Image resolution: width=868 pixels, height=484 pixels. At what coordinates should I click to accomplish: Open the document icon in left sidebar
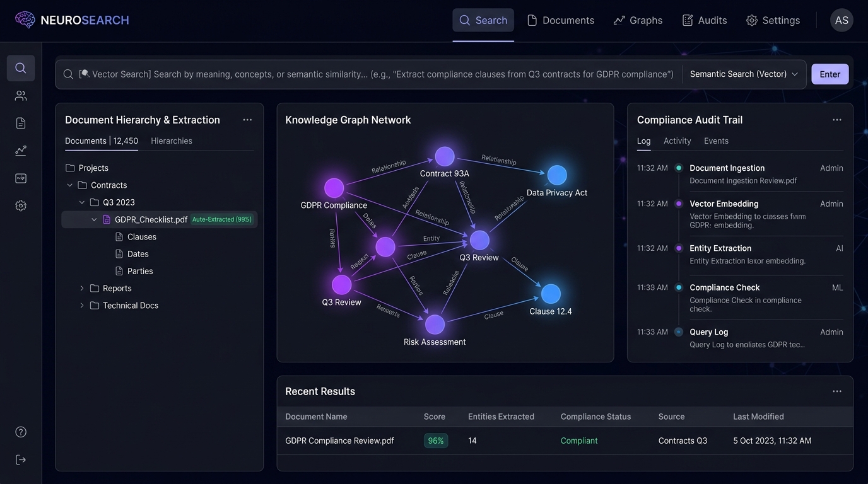click(x=21, y=123)
